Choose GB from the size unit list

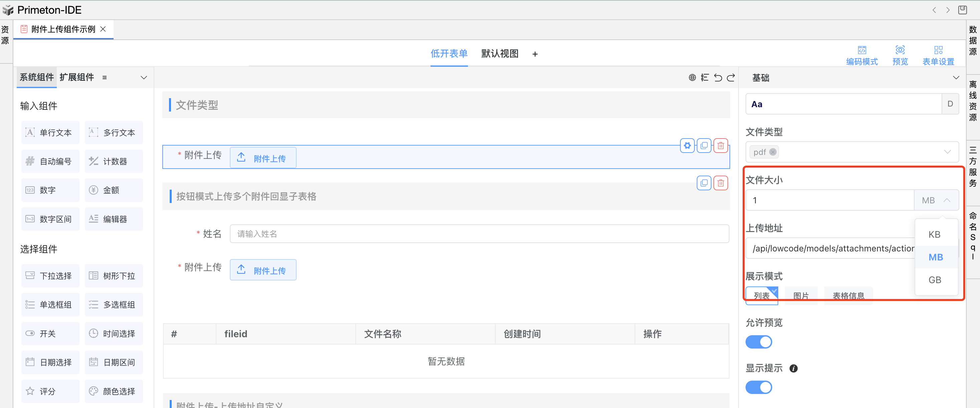pyautogui.click(x=935, y=280)
